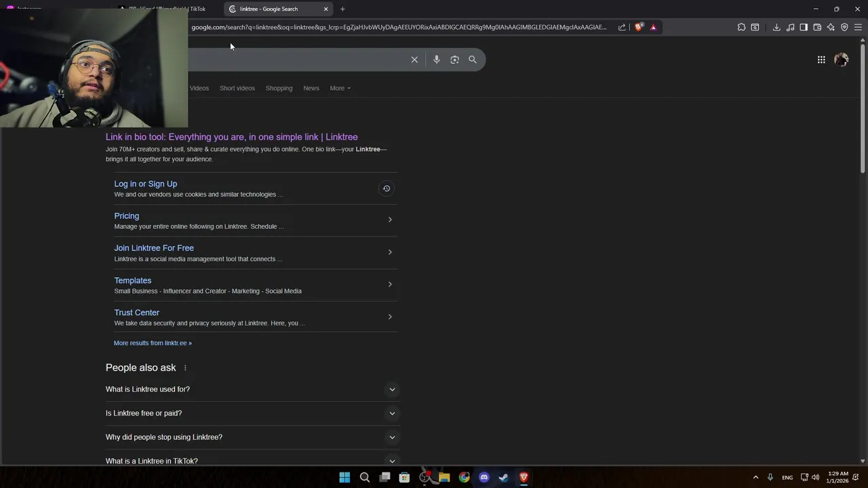Open the Pricing sitelink

(127, 216)
